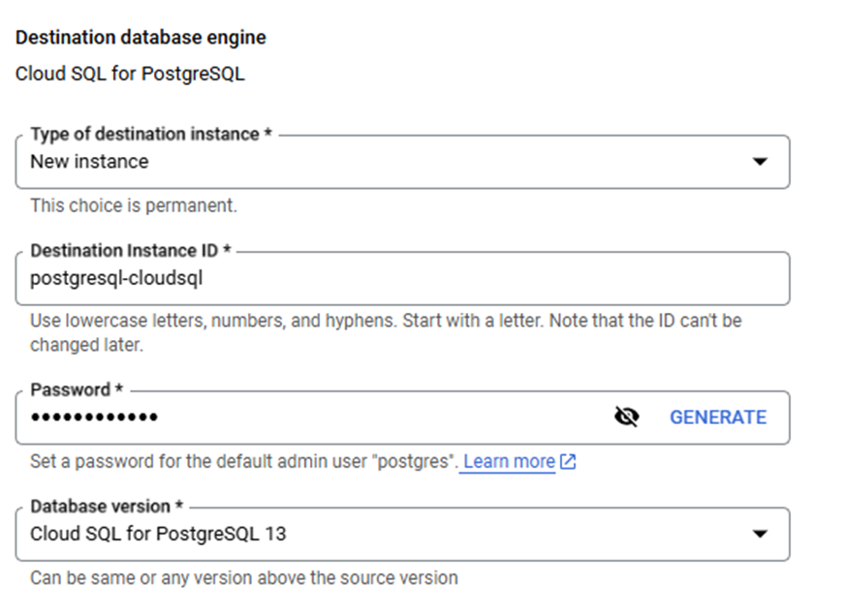845x616 pixels.
Task: Open Type of destination instance dropdown
Action: 402,162
